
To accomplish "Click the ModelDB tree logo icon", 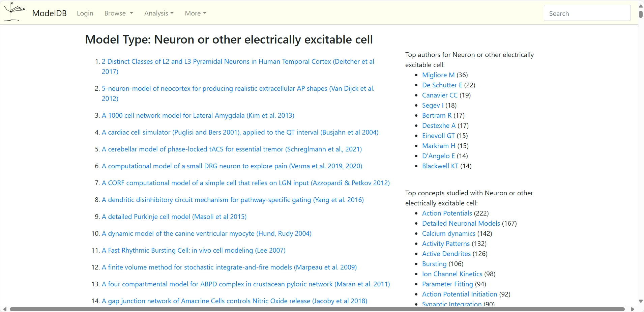I will pyautogui.click(x=14, y=12).
